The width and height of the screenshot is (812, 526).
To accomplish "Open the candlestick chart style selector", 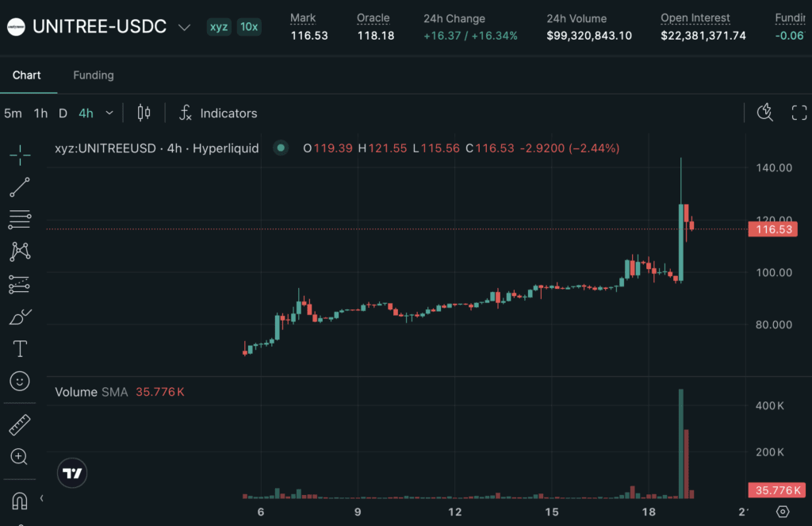I will (144, 113).
